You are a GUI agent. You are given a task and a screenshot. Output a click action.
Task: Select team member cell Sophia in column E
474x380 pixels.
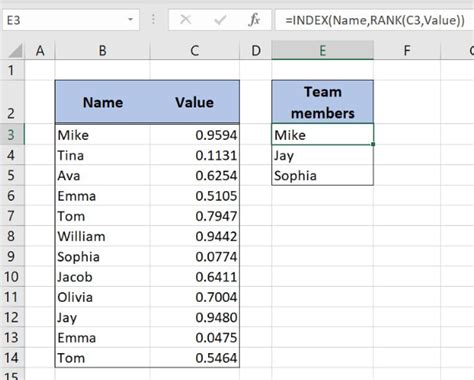click(x=323, y=175)
